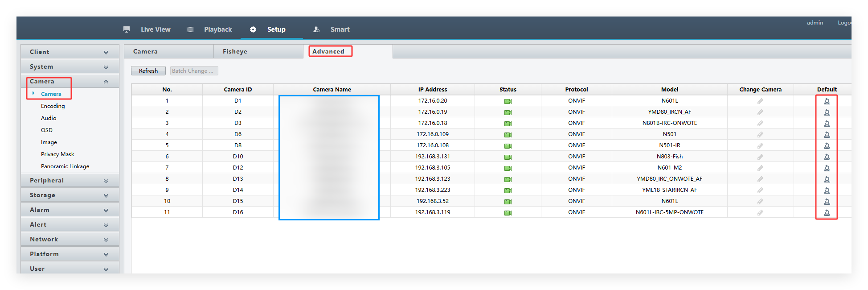Click status camera icon for 192.168.3.52

pyautogui.click(x=508, y=202)
